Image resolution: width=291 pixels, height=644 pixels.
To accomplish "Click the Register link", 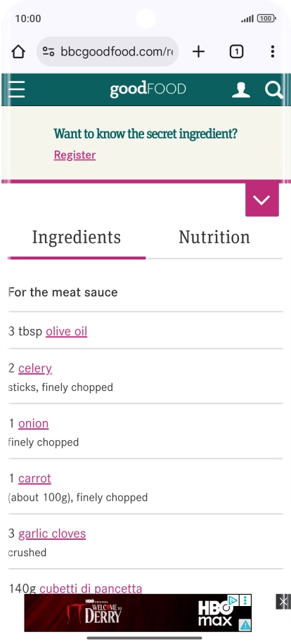I will coord(75,155).
